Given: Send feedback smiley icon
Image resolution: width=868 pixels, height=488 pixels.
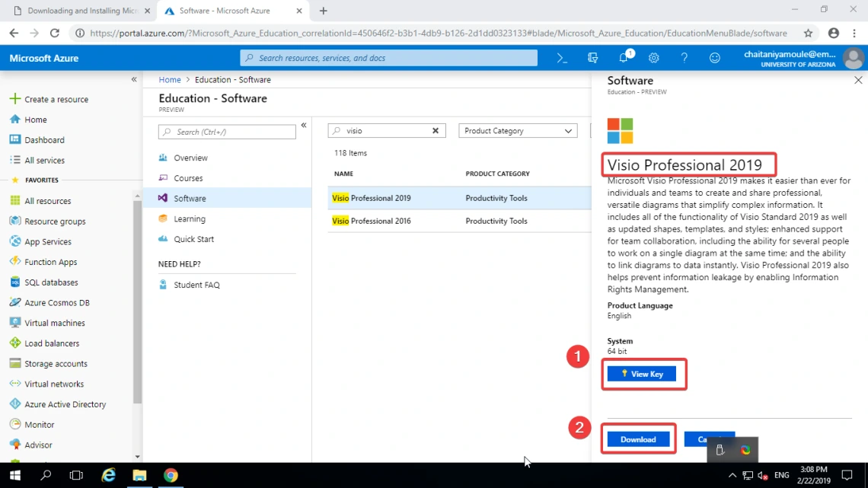Looking at the screenshot, I should pyautogui.click(x=715, y=58).
